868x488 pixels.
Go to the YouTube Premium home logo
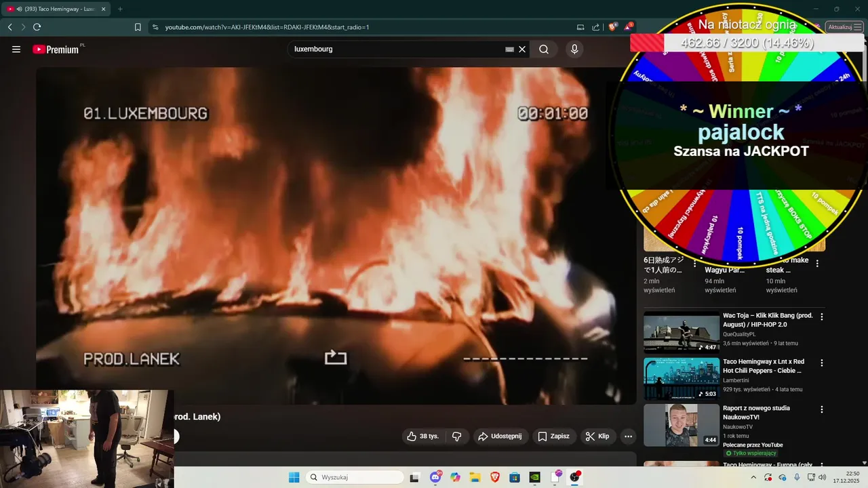56,49
